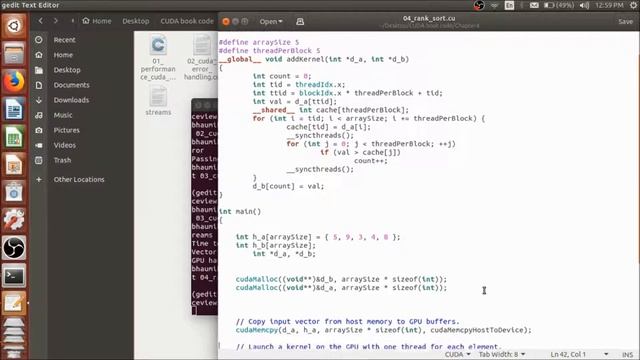
Task: Save the 04_rank_sort.cu file
Action: pyautogui.click(x=625, y=22)
